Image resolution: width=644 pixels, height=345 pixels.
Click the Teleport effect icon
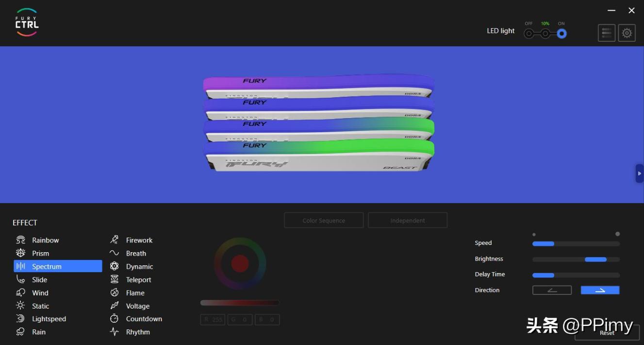(114, 279)
